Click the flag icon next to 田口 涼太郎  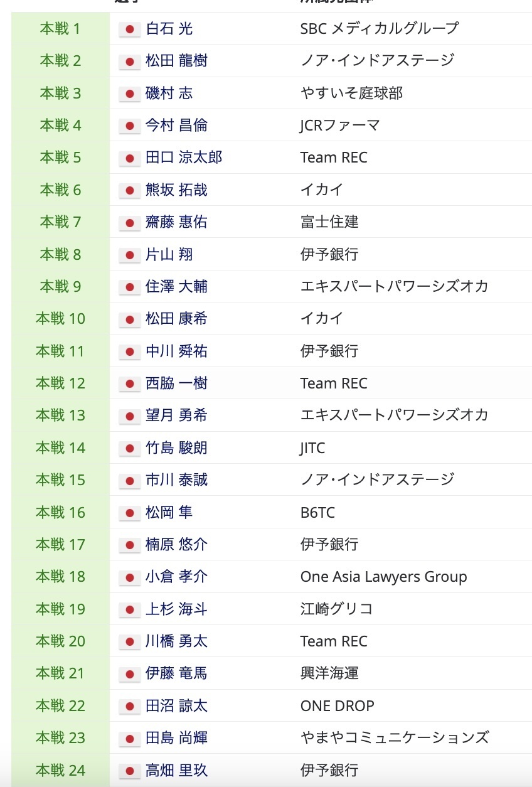[x=129, y=158]
